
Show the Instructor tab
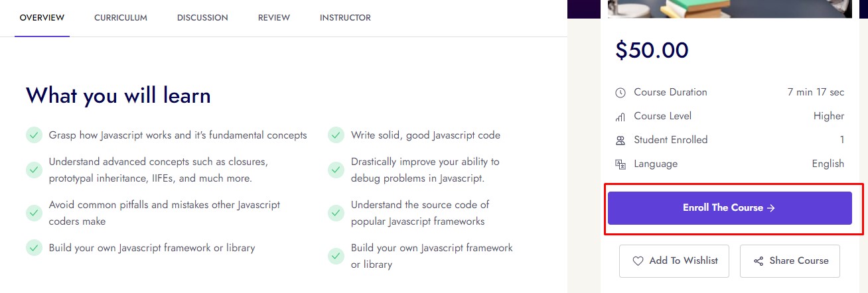click(x=345, y=18)
